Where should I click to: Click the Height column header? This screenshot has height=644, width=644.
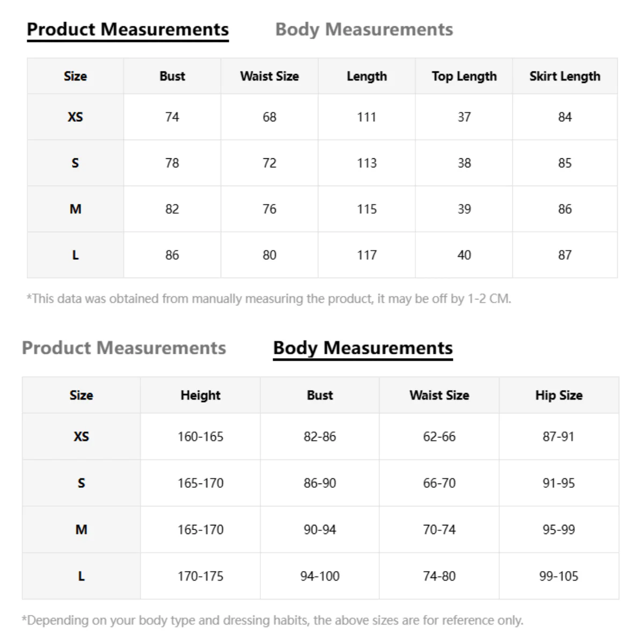[x=200, y=395]
